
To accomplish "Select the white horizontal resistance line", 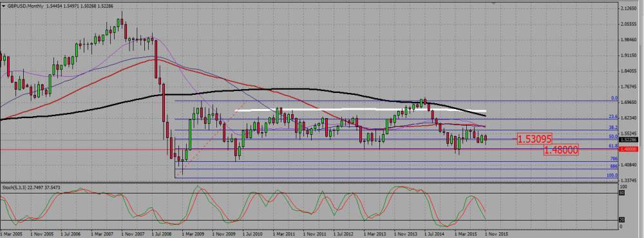I will [360, 110].
